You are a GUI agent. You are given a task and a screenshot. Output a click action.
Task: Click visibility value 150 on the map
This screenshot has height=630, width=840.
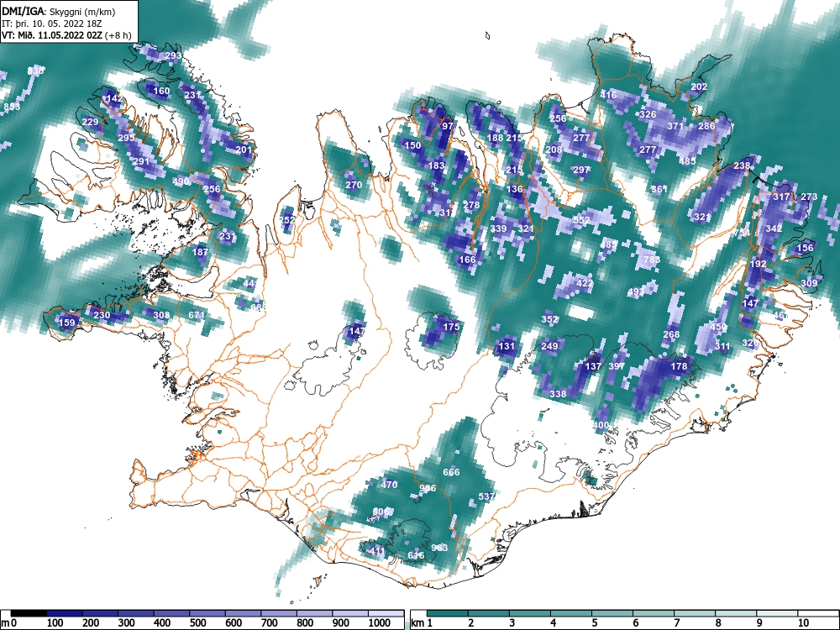pos(413,145)
